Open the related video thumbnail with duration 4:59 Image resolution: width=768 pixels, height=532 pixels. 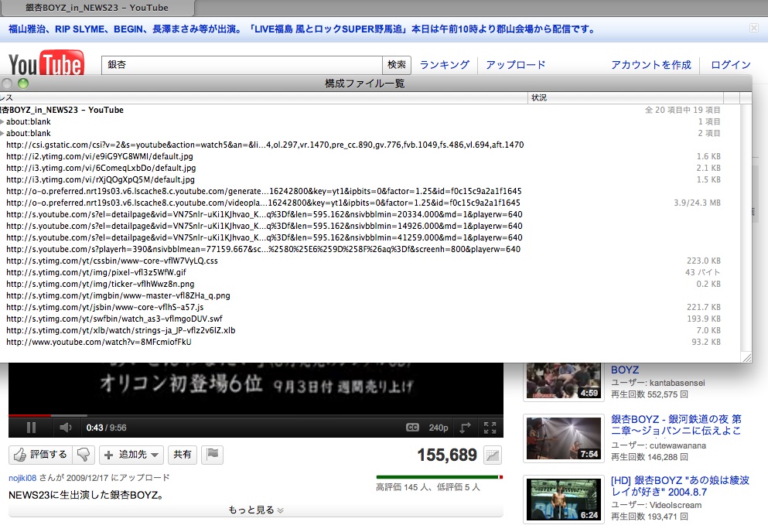point(563,381)
